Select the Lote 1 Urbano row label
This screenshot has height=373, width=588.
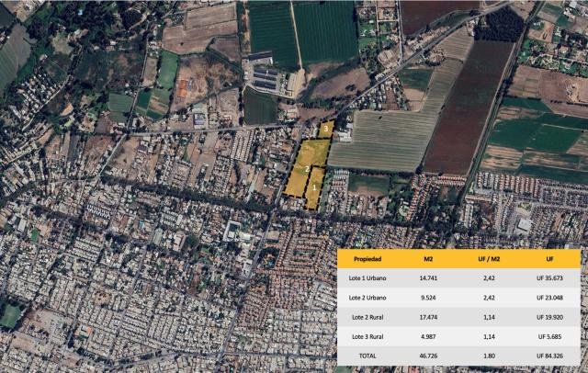[x=368, y=278]
